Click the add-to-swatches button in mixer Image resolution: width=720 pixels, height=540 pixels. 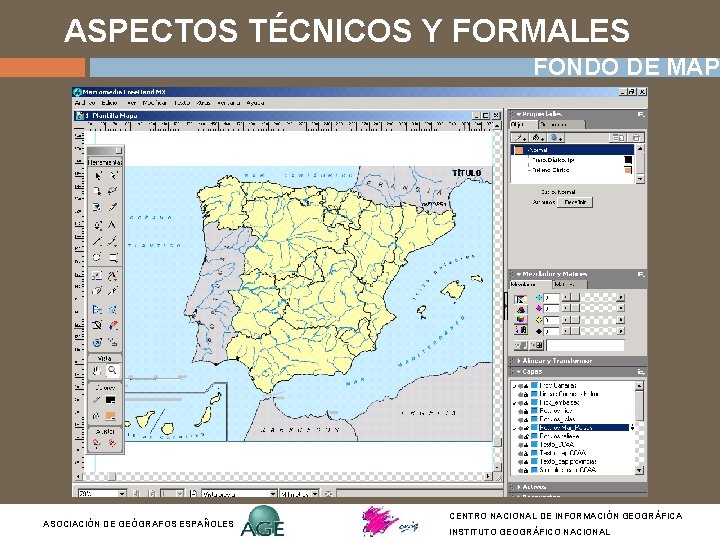click(536, 345)
